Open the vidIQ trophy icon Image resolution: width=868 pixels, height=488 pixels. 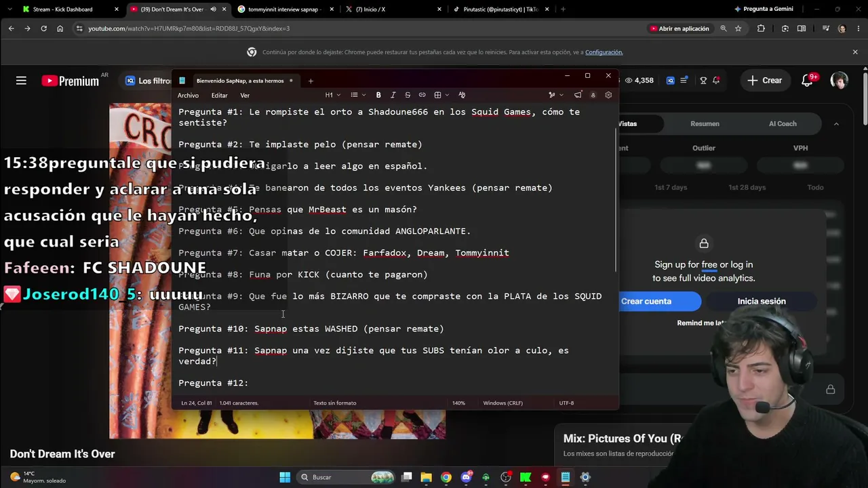[703, 80]
